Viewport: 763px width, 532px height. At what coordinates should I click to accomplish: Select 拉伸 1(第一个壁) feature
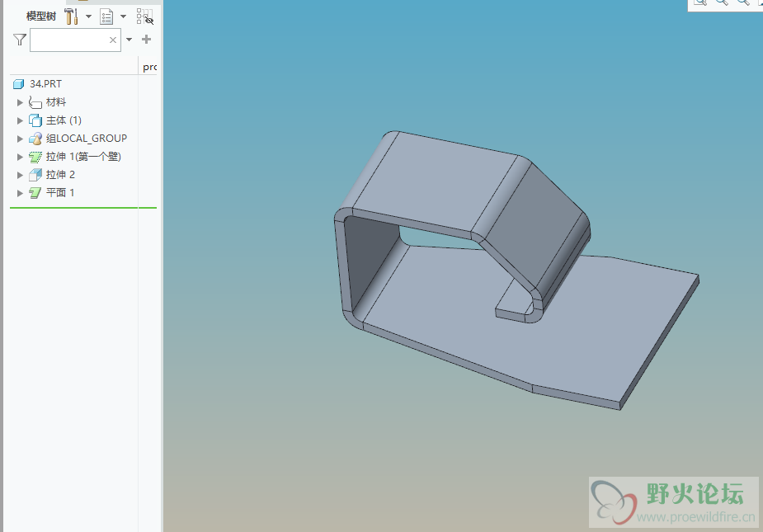click(83, 156)
